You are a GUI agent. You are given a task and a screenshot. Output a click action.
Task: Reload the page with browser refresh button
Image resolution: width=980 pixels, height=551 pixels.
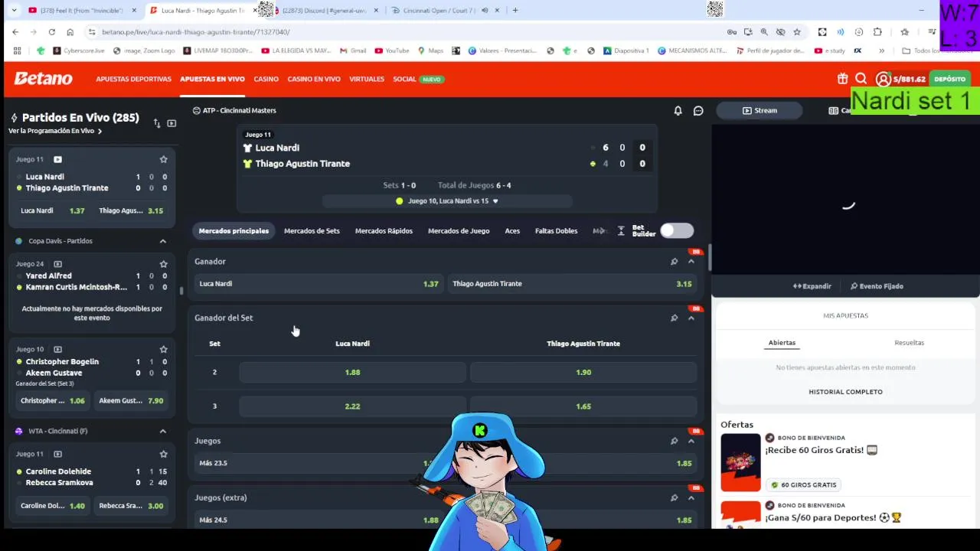click(51, 32)
